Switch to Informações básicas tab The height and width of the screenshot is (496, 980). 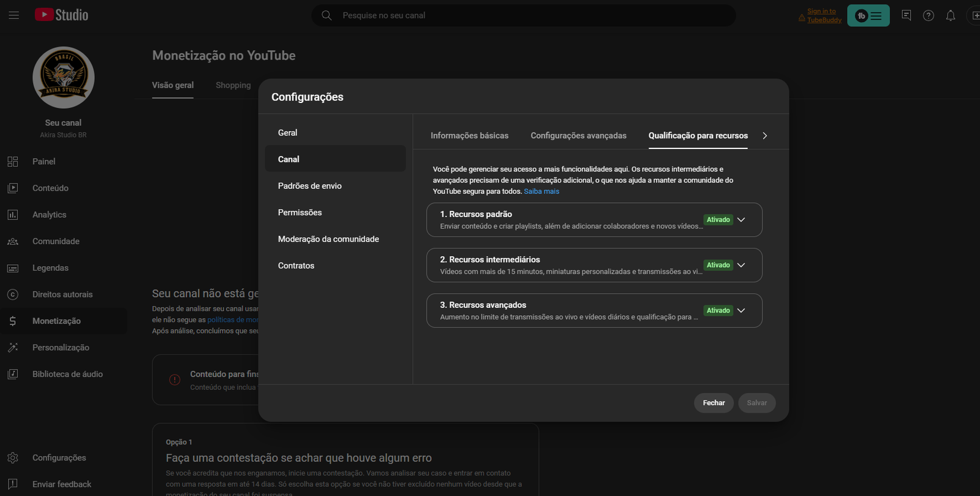coord(469,135)
